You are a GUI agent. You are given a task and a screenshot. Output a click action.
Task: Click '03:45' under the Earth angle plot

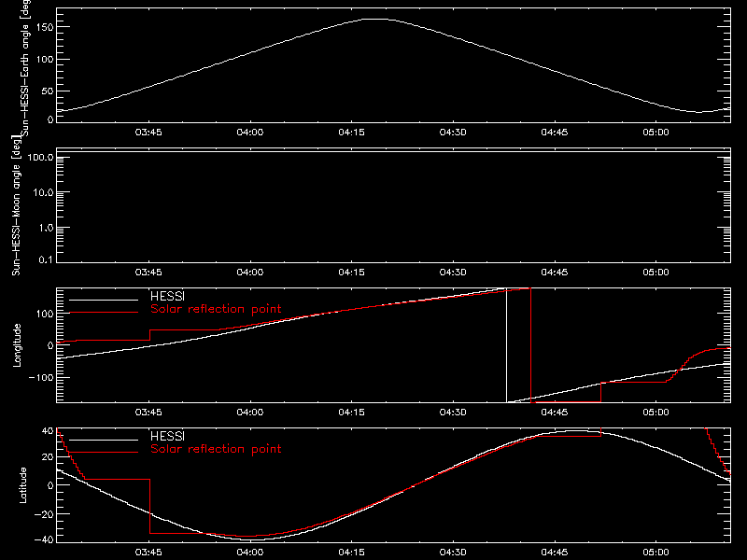click(148, 133)
